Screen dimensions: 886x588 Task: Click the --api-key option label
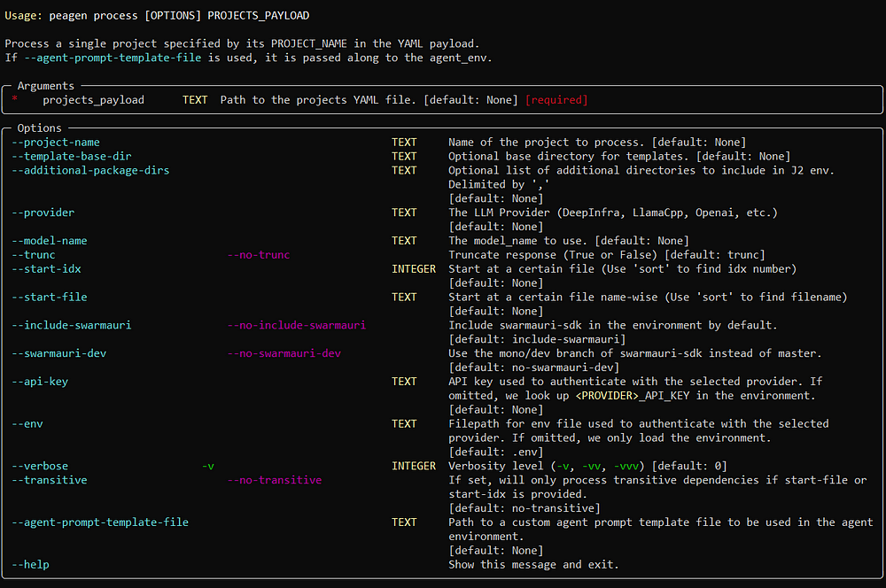[40, 382]
